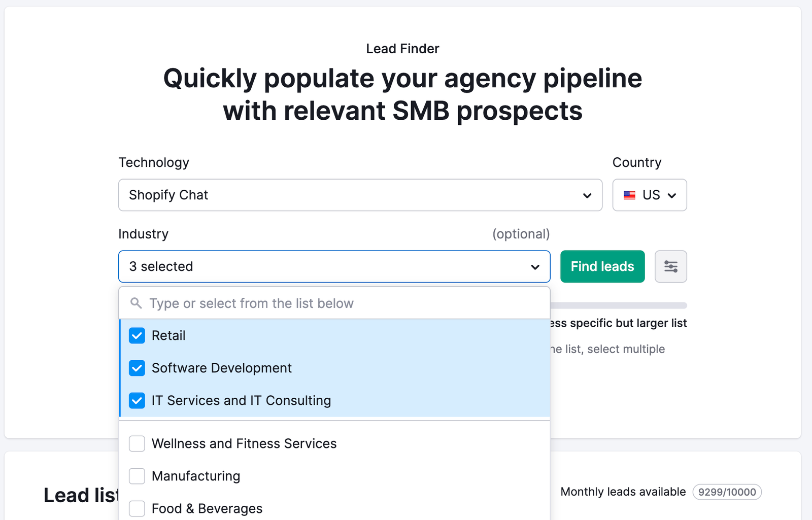Focus the industry search text field
The image size is (812, 520).
[x=345, y=303]
